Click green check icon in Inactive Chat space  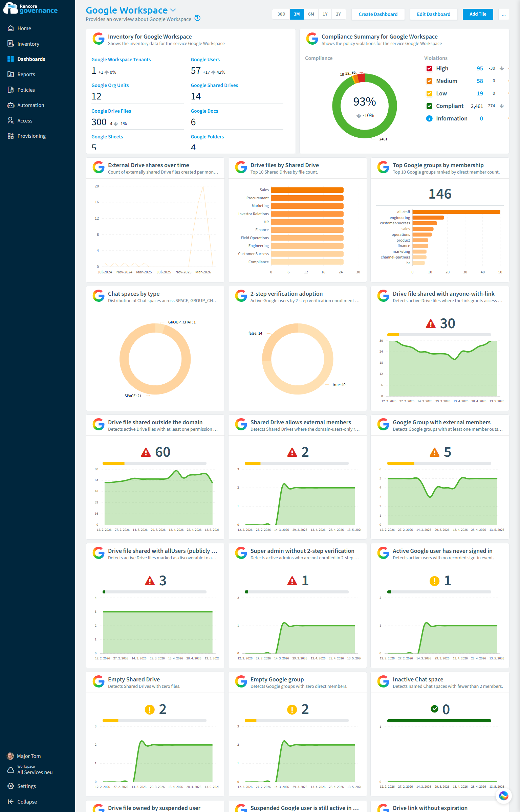[x=435, y=709]
